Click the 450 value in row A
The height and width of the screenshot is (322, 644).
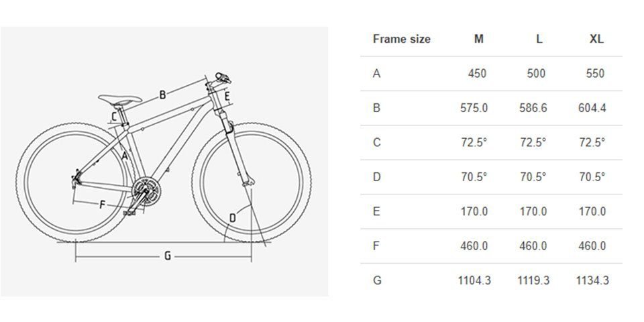coord(477,74)
